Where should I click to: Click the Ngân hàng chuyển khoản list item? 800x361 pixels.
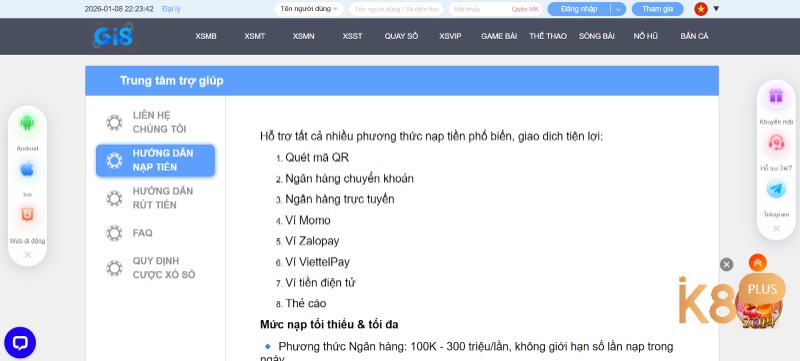[x=349, y=178]
